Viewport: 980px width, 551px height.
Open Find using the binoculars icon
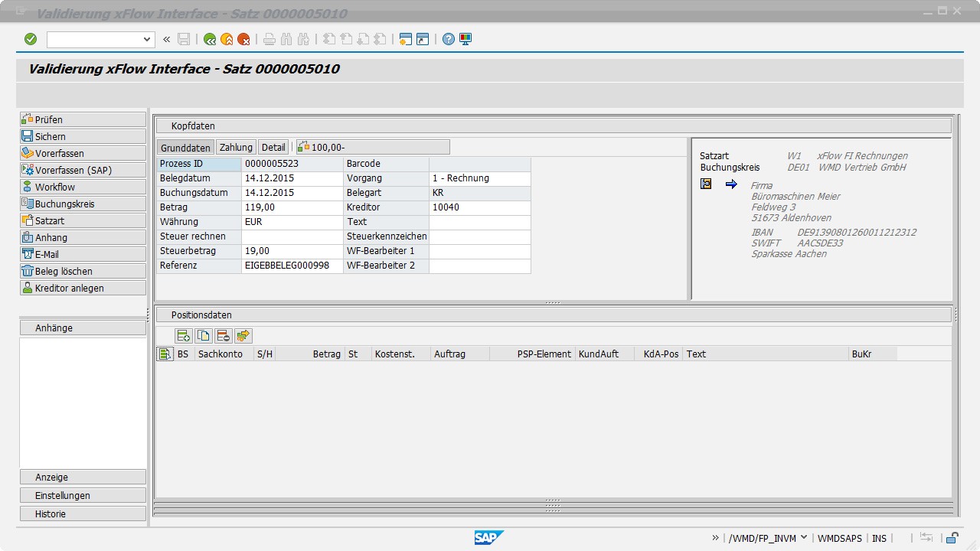tap(286, 39)
